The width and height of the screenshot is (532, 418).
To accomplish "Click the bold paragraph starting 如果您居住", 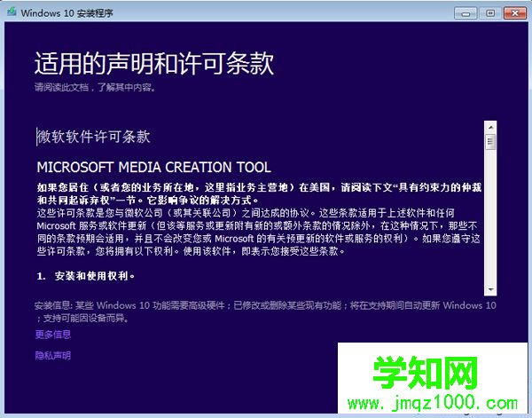I will [259, 193].
